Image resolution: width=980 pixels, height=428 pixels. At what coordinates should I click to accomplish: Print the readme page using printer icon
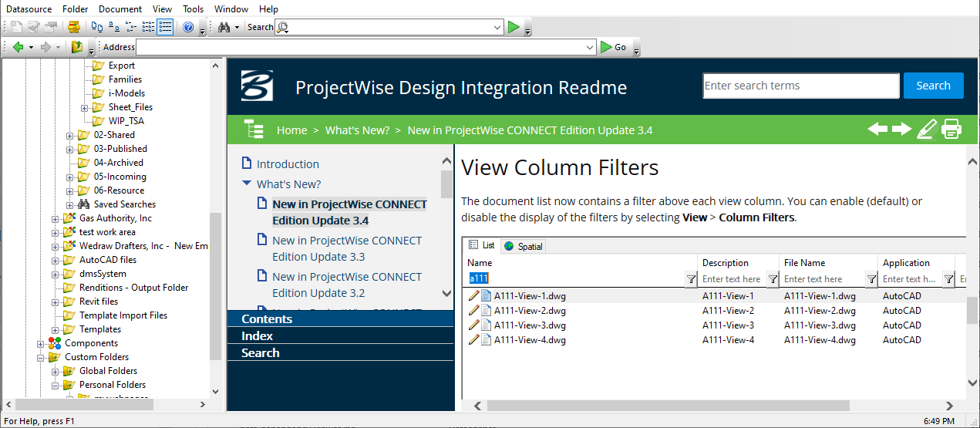pos(951,129)
